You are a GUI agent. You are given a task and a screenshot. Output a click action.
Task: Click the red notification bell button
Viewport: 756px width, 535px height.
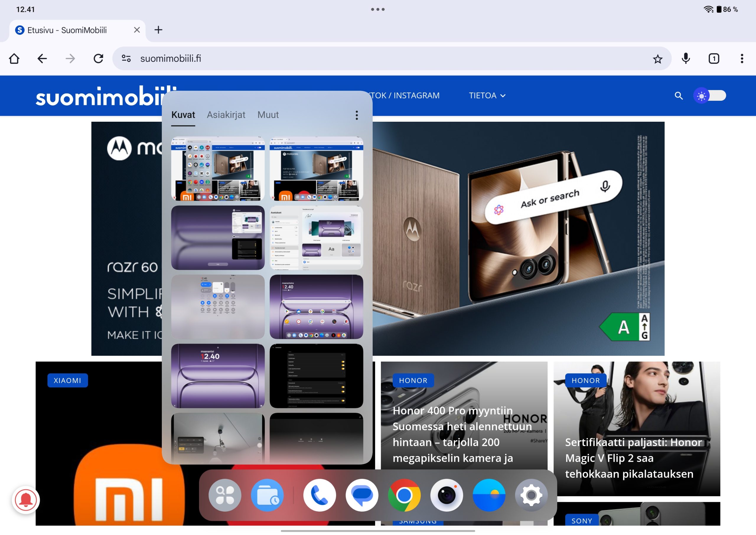[26, 500]
